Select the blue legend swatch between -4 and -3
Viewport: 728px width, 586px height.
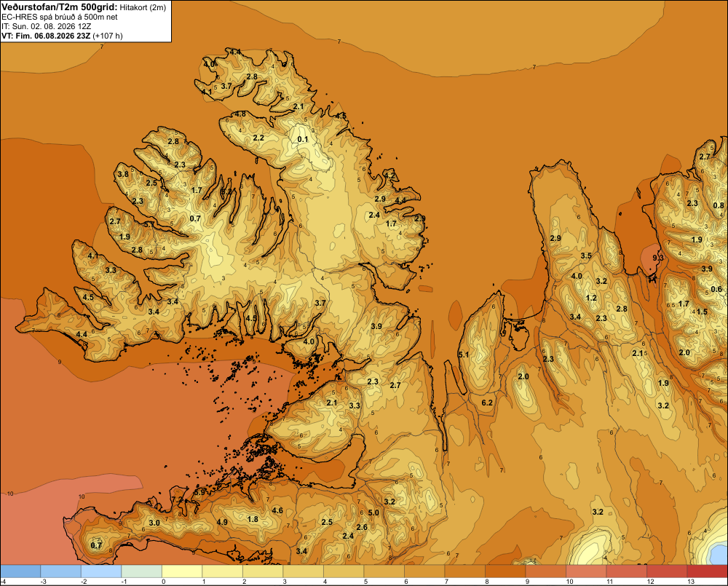click(x=20, y=571)
